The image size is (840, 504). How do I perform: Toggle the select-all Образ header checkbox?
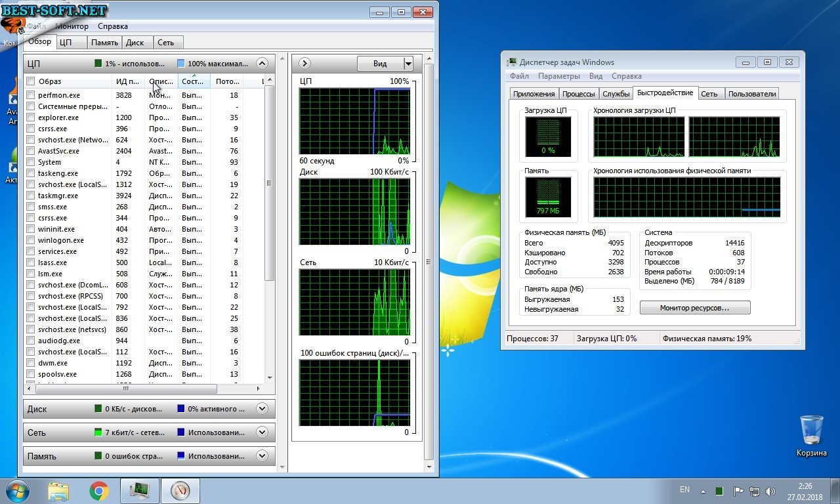tap(31, 81)
